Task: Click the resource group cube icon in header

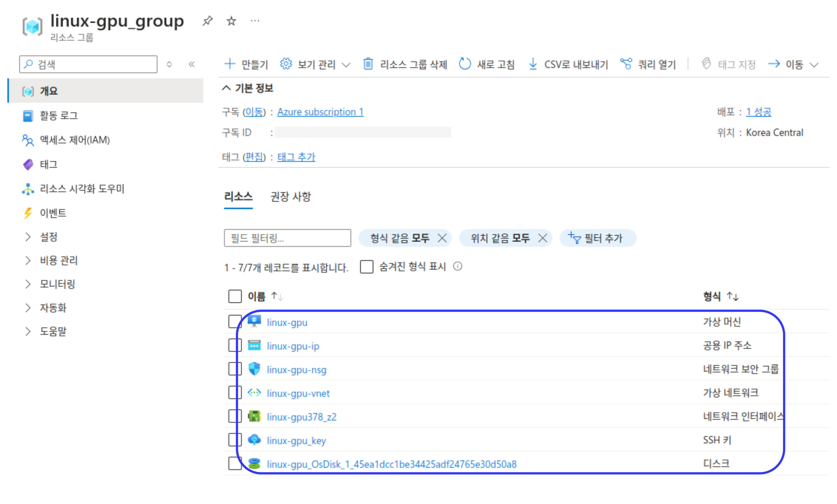Action: click(33, 26)
